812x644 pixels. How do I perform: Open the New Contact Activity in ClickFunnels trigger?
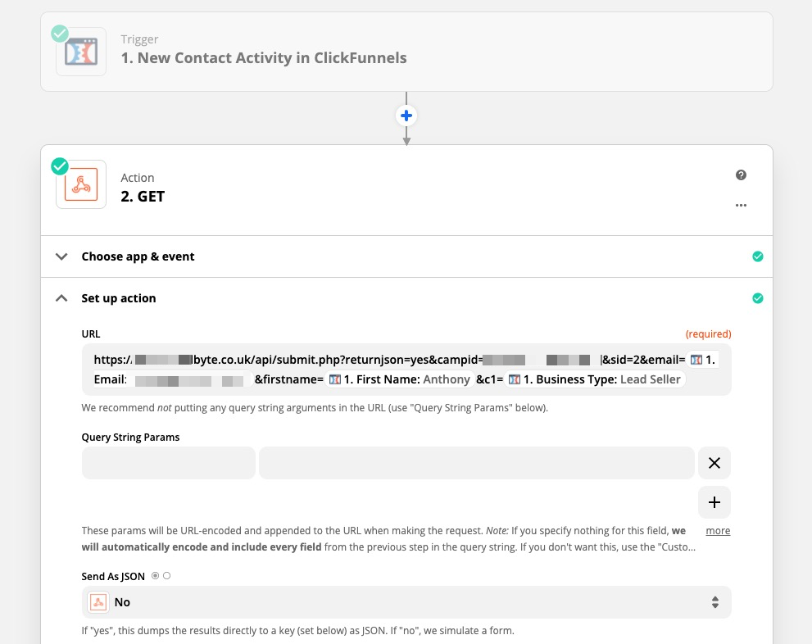[406, 52]
